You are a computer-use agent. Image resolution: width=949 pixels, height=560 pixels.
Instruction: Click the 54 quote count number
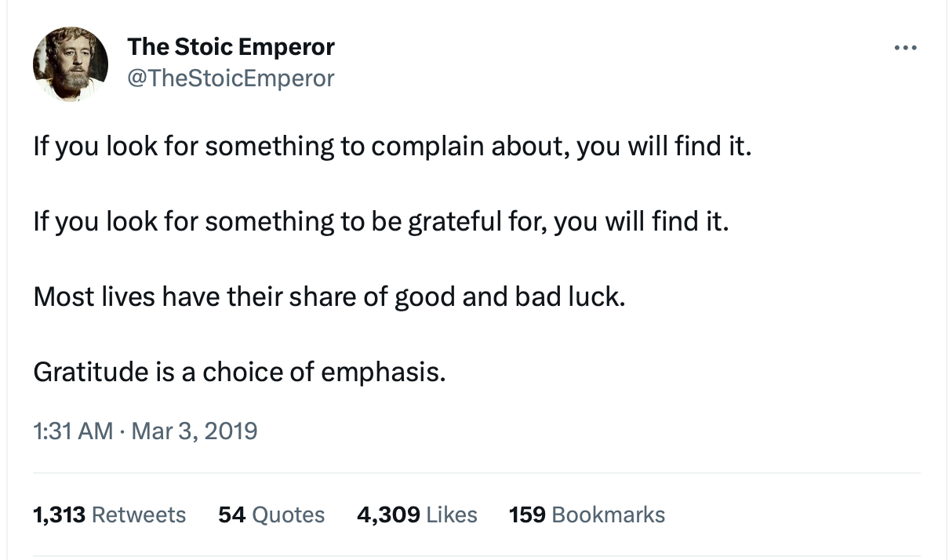[x=231, y=515]
